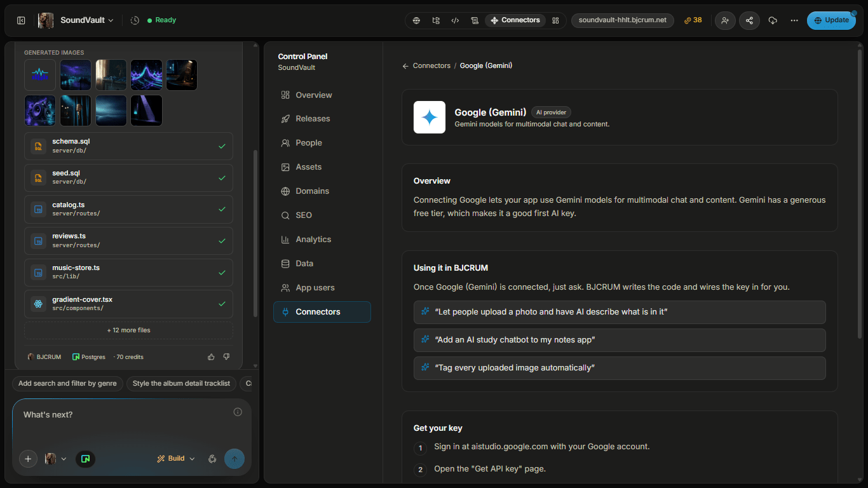
Task: Select Domains in the sidebar
Action: pos(322,191)
